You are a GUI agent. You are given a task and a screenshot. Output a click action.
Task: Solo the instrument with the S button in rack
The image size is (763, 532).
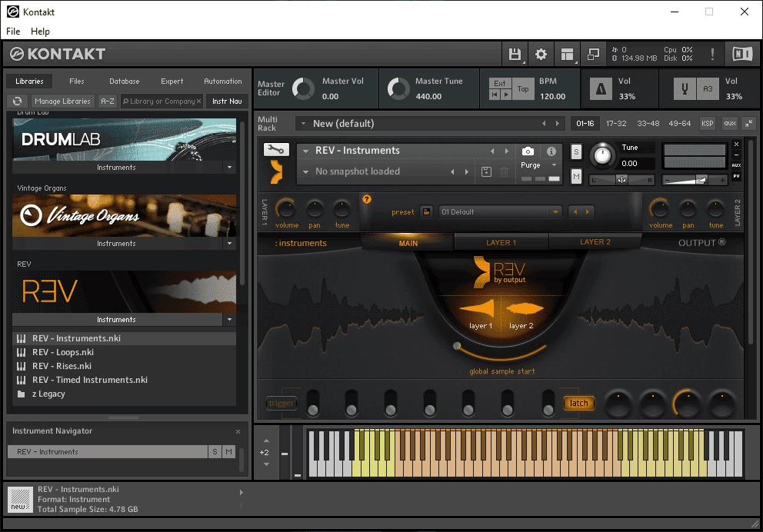[x=576, y=151]
